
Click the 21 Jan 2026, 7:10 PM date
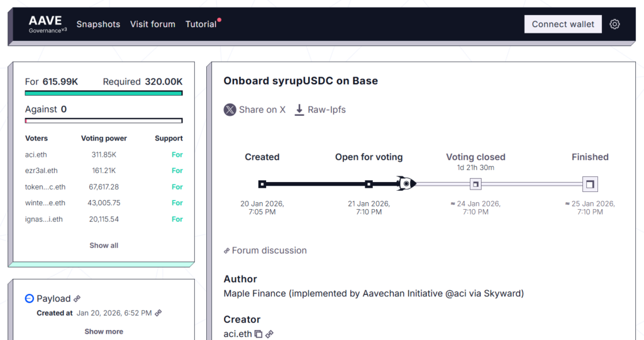point(369,208)
